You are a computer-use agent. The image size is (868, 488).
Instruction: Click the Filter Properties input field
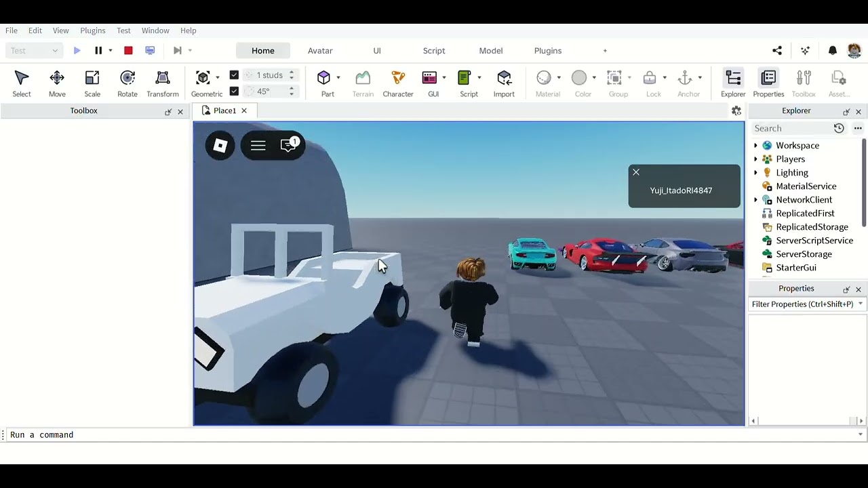[803, 304]
